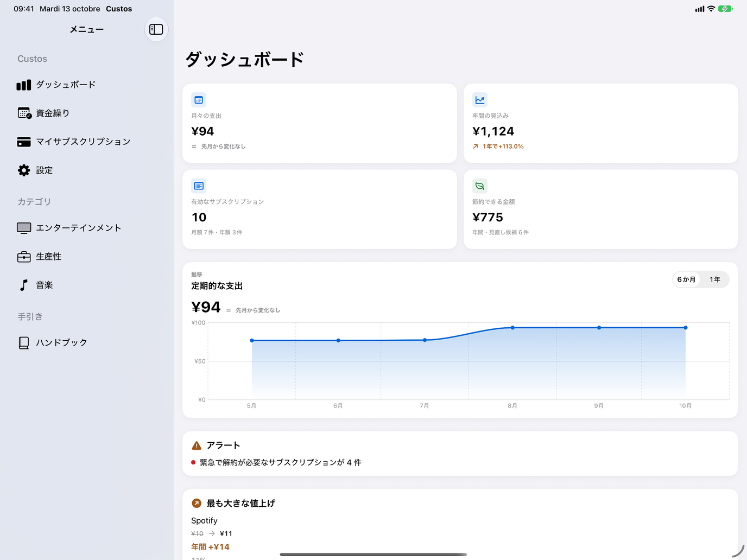Click the 5月 data point on chart
The height and width of the screenshot is (560, 747).
252,340
